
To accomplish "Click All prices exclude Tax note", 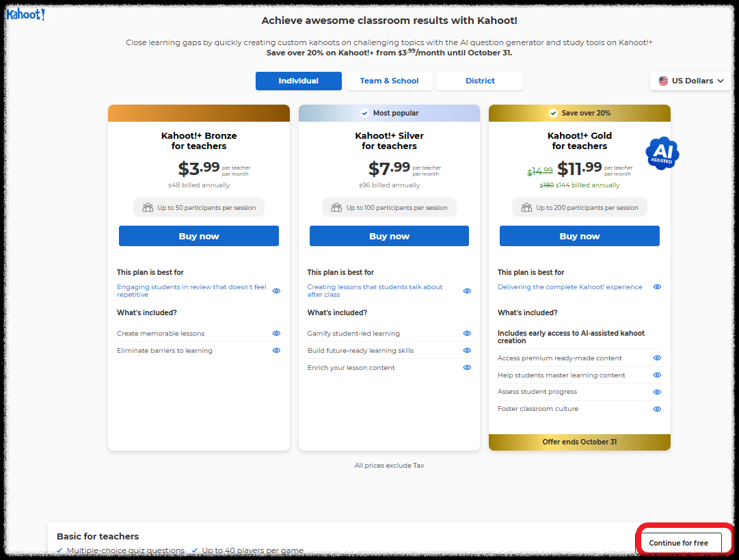I will pos(389,465).
